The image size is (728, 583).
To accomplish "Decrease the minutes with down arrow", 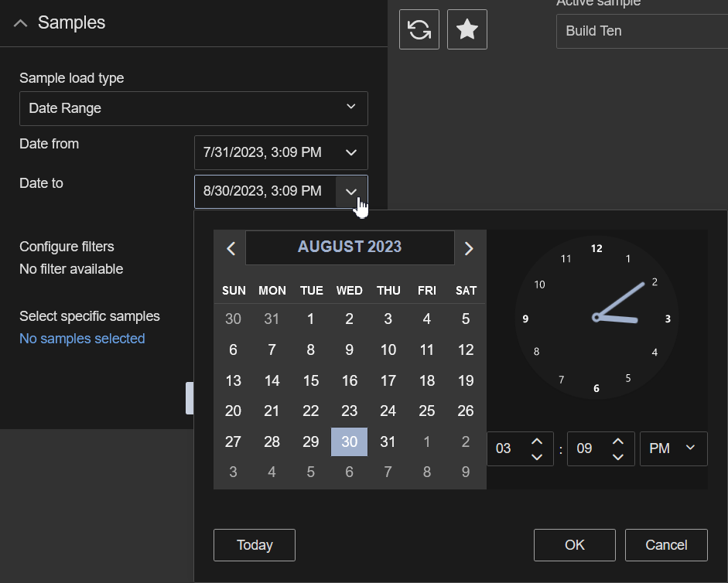I will 617,456.
